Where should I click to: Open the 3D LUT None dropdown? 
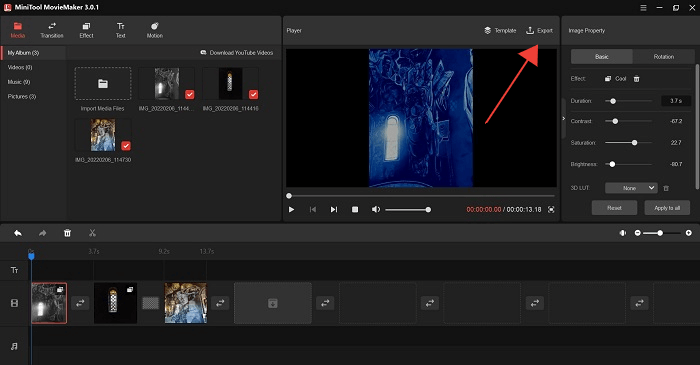click(x=631, y=188)
